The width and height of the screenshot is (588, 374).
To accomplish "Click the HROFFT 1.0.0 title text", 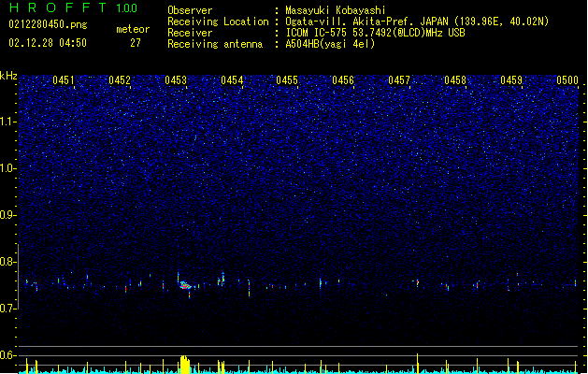I will 74,7.
